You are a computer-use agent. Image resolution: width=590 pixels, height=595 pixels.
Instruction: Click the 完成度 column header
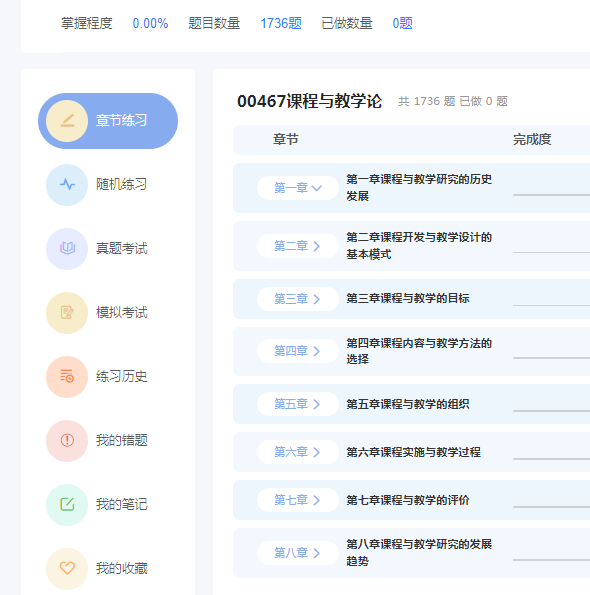(x=532, y=140)
